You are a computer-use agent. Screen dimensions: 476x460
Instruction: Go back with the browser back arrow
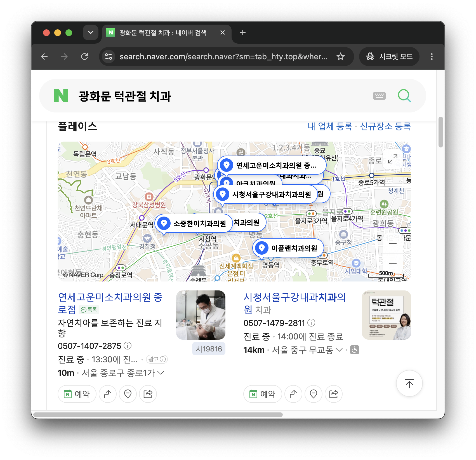(x=44, y=57)
